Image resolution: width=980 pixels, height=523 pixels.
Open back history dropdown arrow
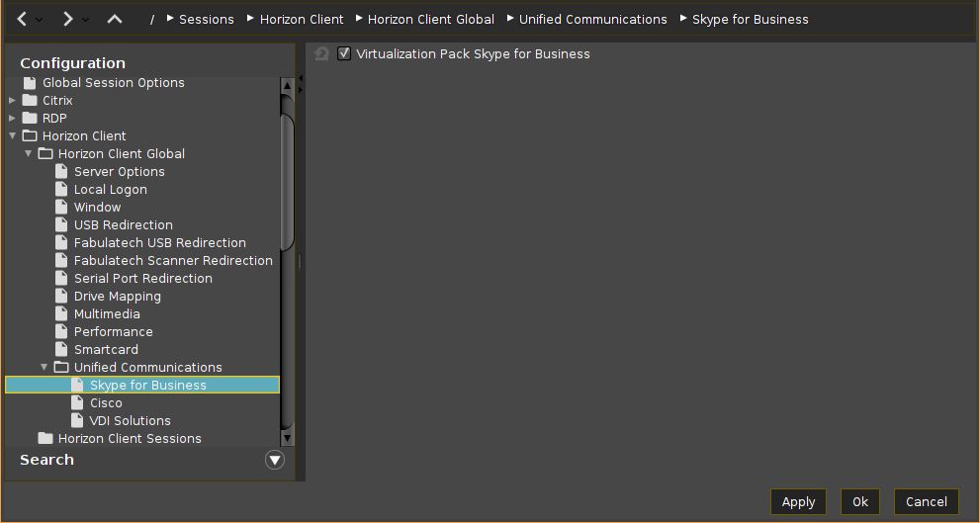click(40, 20)
